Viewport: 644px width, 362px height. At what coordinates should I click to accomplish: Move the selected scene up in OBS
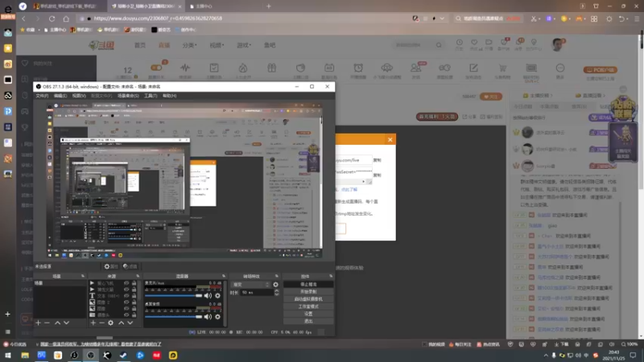click(x=57, y=323)
